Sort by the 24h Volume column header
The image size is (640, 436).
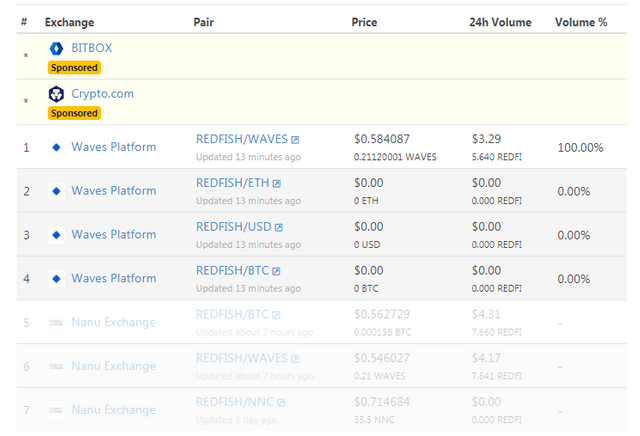(500, 22)
